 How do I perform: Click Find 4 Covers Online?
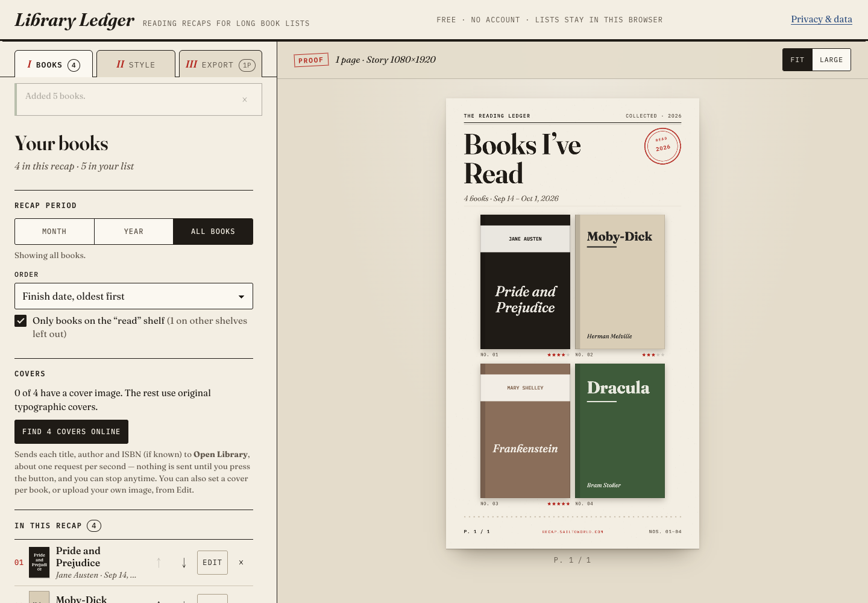click(71, 432)
